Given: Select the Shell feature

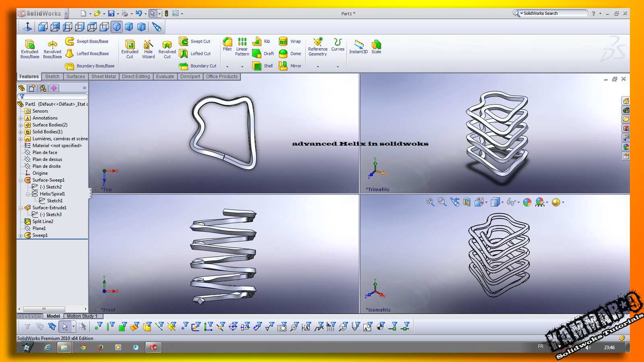Looking at the screenshot, I should point(262,66).
